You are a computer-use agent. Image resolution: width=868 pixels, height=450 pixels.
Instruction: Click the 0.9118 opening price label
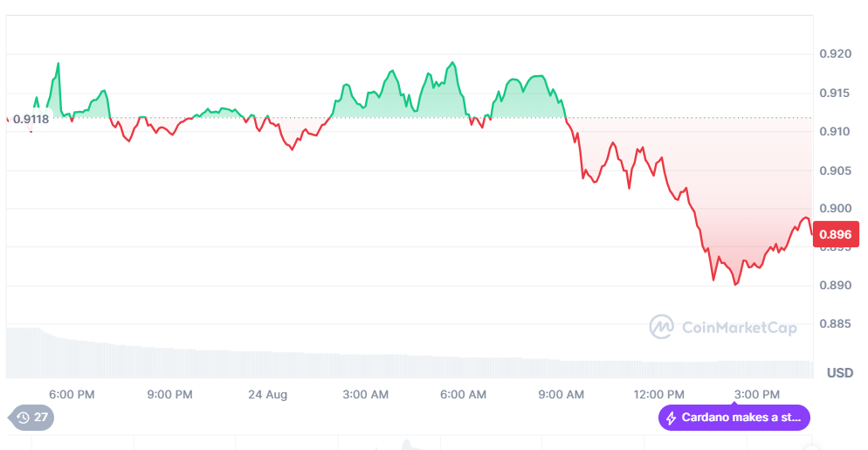31,119
